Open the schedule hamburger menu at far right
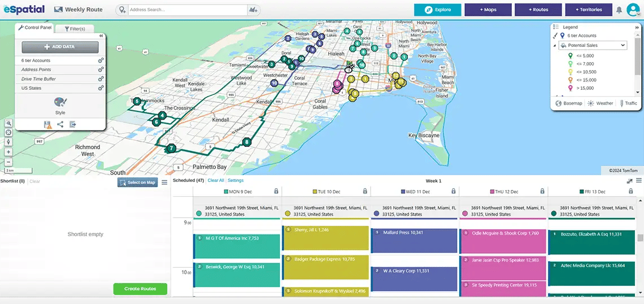 [x=639, y=180]
